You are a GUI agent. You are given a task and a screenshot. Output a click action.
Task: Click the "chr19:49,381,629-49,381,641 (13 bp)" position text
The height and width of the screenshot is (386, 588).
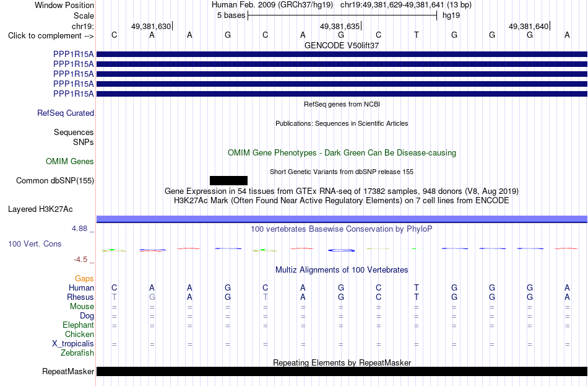click(x=406, y=5)
